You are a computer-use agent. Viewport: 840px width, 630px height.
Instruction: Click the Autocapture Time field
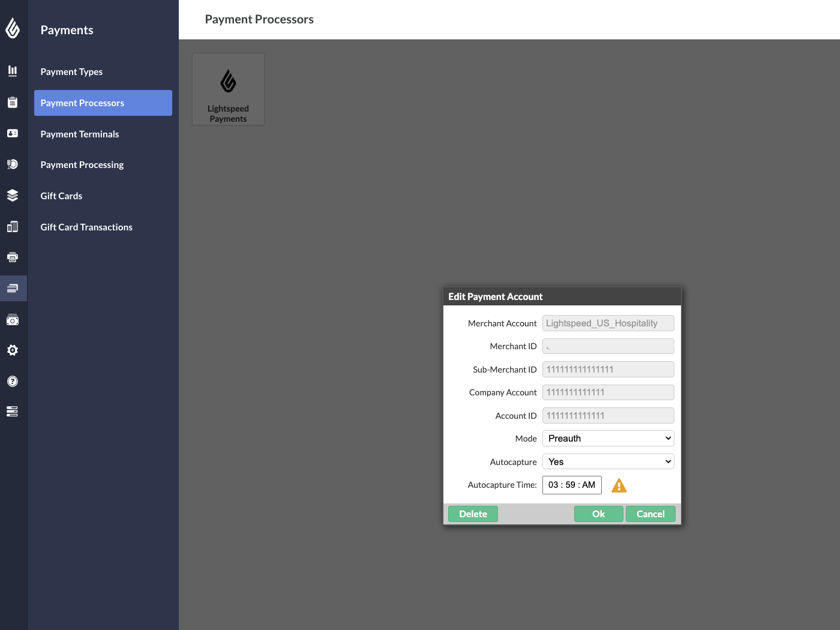tap(572, 485)
